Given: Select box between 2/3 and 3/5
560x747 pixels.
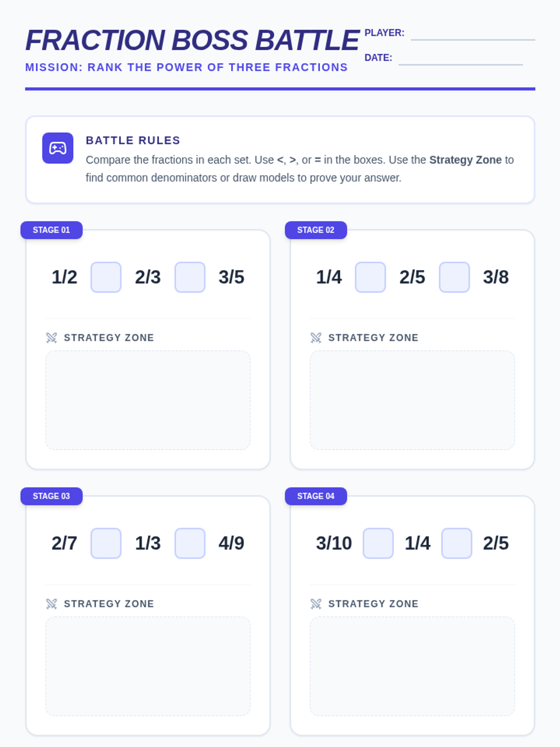Looking at the screenshot, I should (190, 277).
